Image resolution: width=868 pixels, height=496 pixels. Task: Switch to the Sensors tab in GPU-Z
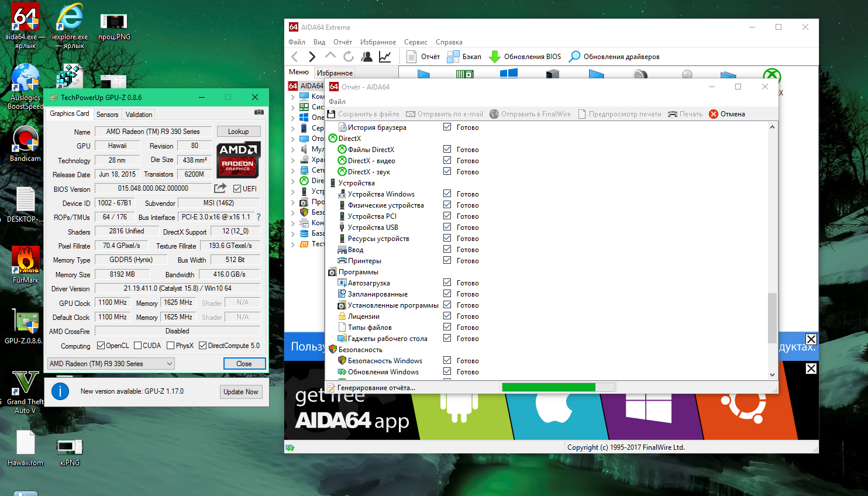108,115
